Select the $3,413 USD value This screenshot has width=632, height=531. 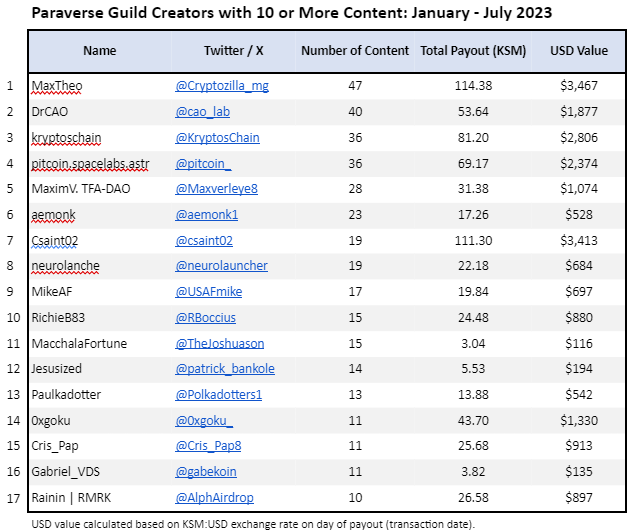tap(579, 241)
